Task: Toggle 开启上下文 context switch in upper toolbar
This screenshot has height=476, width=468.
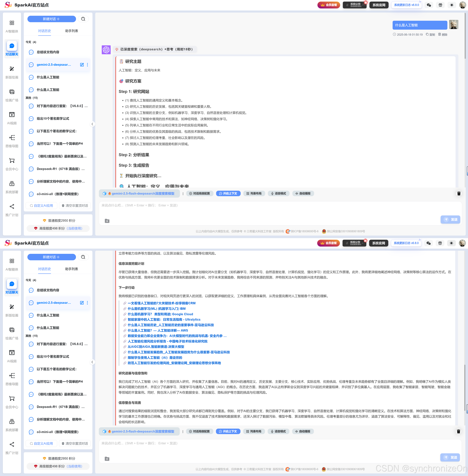Action: pyautogui.click(x=228, y=193)
